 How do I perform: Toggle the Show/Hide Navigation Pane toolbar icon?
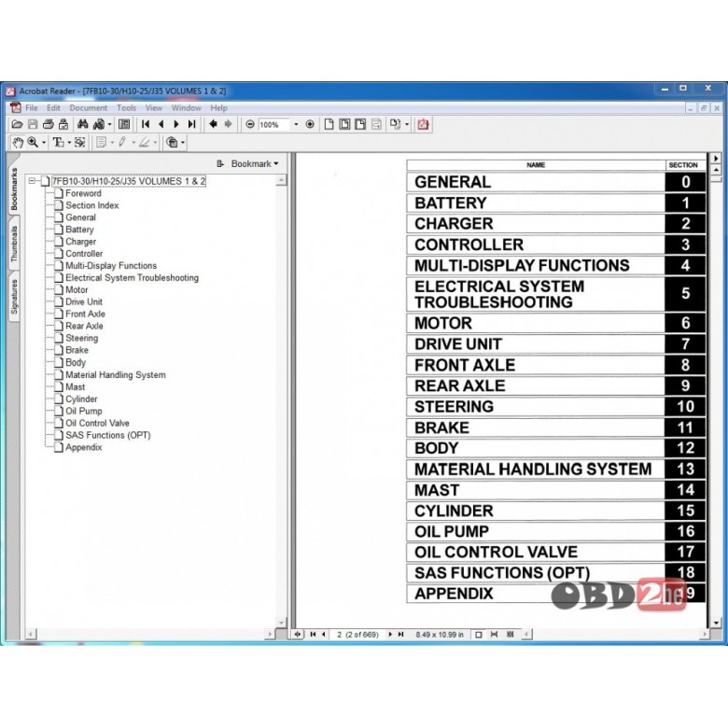coord(124,124)
